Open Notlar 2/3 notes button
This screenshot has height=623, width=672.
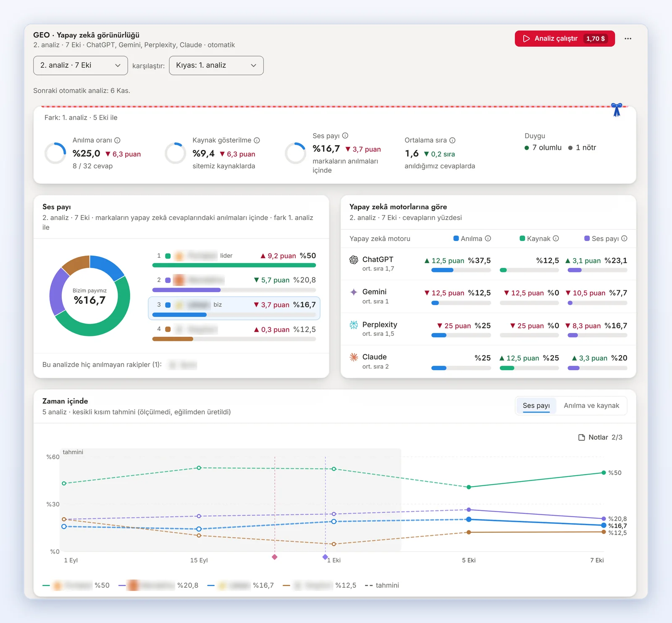(x=600, y=437)
